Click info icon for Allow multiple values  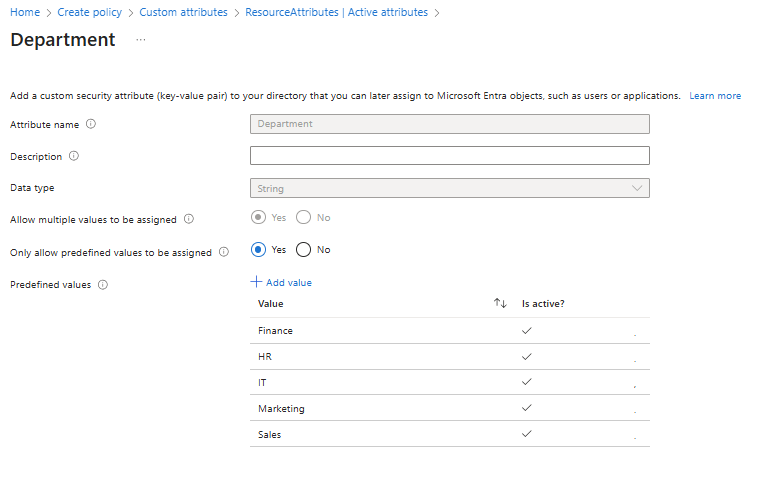tap(189, 219)
